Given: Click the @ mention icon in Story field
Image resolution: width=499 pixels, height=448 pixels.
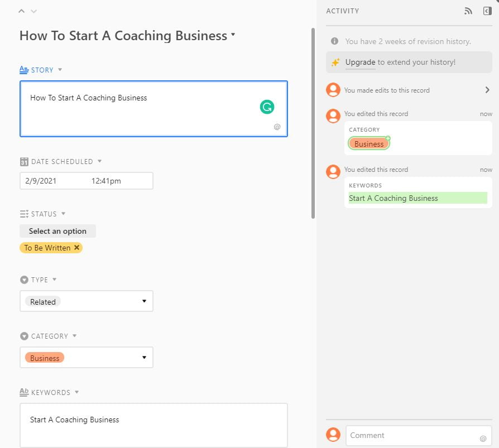Looking at the screenshot, I should pyautogui.click(x=277, y=127).
